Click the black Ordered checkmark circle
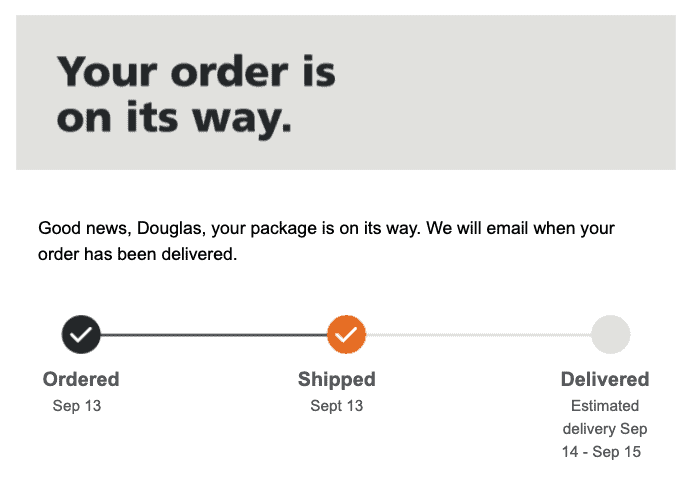The width and height of the screenshot is (695, 486). pos(81,334)
